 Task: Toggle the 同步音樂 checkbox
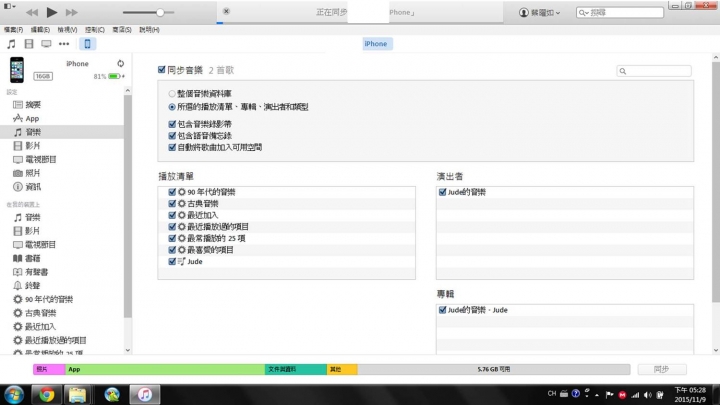pyautogui.click(x=162, y=70)
